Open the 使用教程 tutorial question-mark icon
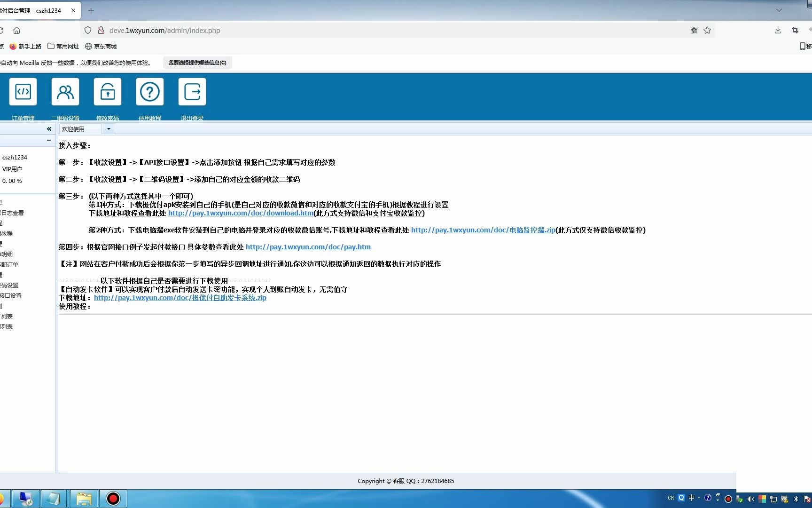The image size is (812, 508). (150, 92)
